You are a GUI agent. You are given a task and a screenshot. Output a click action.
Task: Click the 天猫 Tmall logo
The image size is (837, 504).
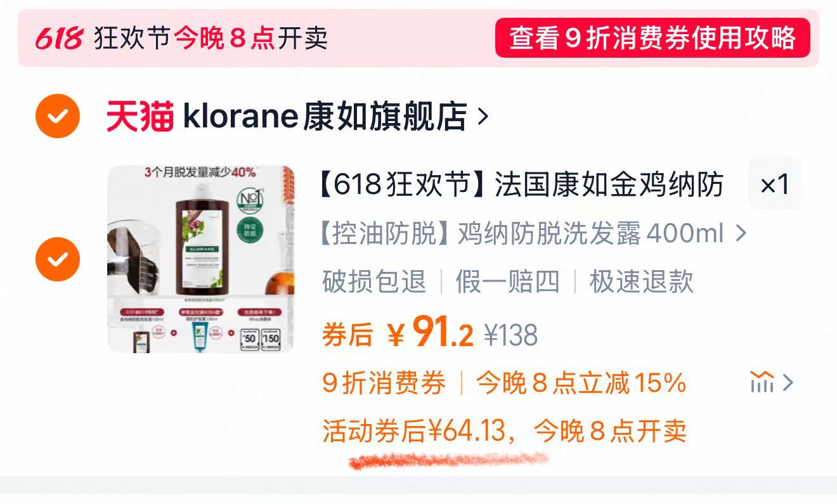click(139, 117)
